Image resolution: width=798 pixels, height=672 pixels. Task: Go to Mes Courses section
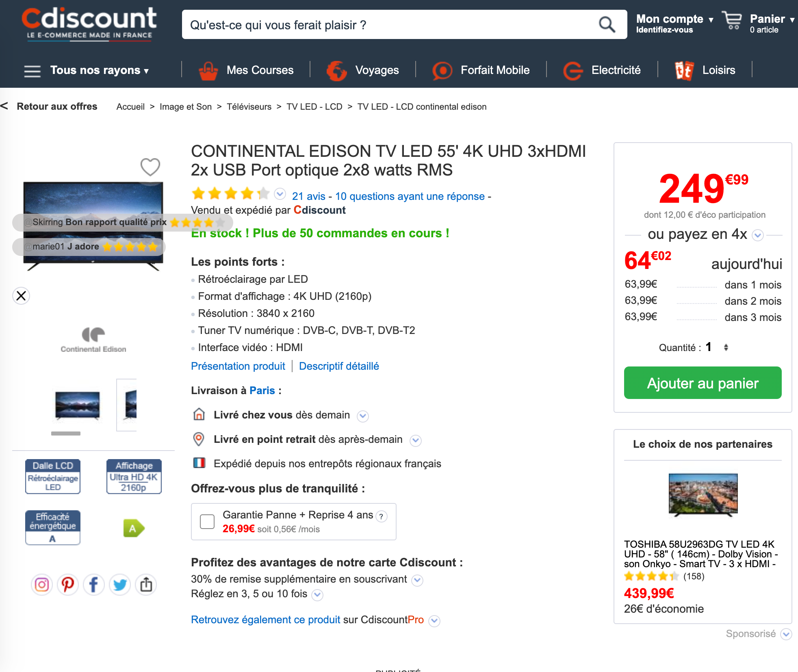[246, 70]
